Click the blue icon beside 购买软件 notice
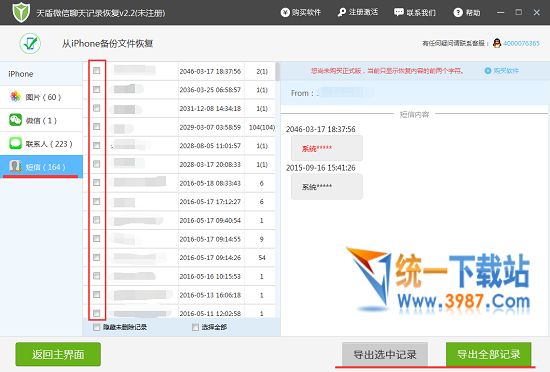Image resolution: width=550 pixels, height=372 pixels. pyautogui.click(x=488, y=71)
